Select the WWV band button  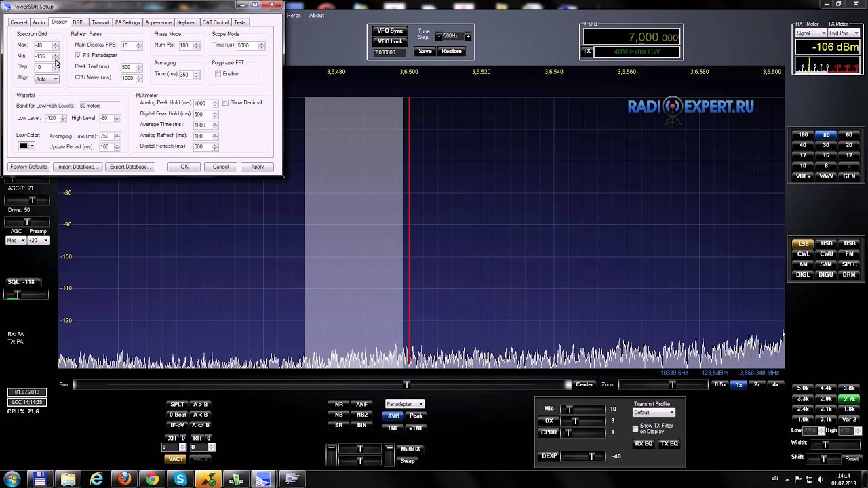click(826, 176)
